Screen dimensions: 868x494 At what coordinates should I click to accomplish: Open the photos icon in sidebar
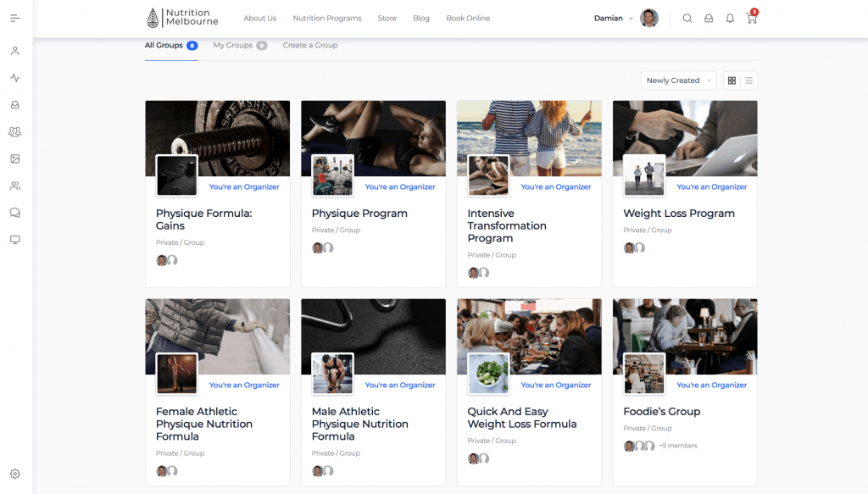(15, 158)
